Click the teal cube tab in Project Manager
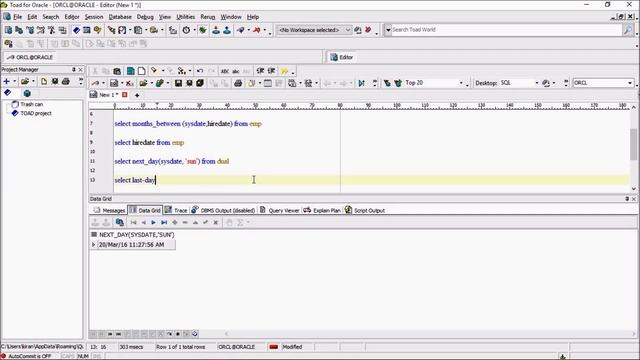 point(27,93)
